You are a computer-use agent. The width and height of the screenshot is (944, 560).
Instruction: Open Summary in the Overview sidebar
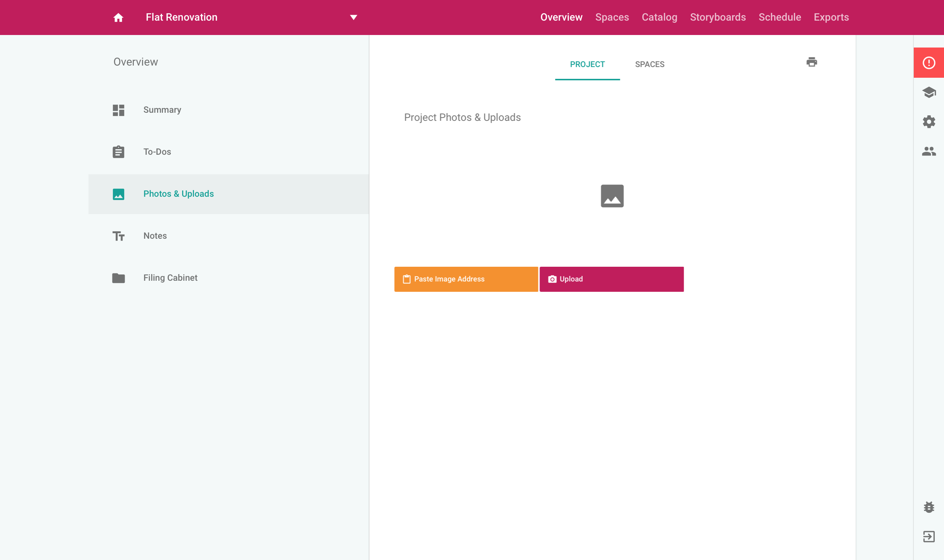(162, 110)
